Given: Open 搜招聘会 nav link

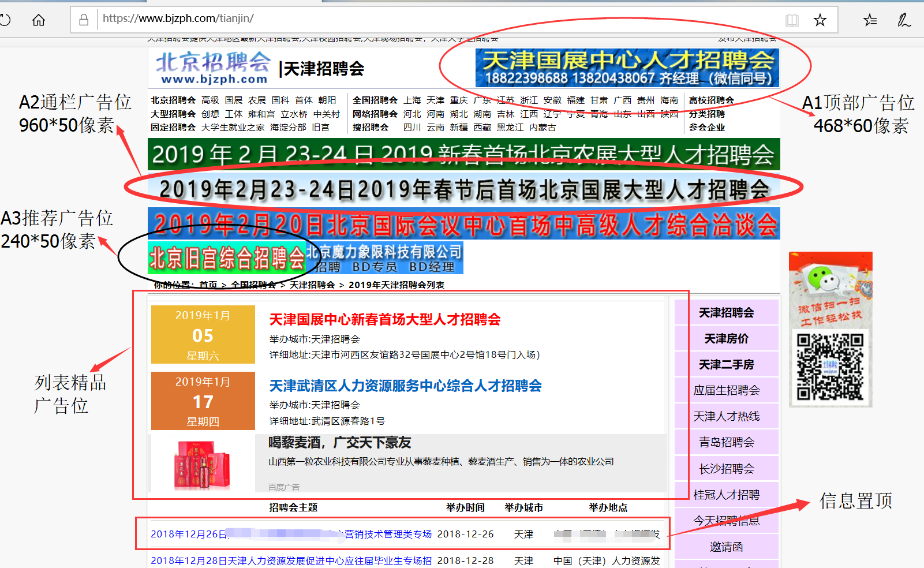Looking at the screenshot, I should click(x=371, y=128).
